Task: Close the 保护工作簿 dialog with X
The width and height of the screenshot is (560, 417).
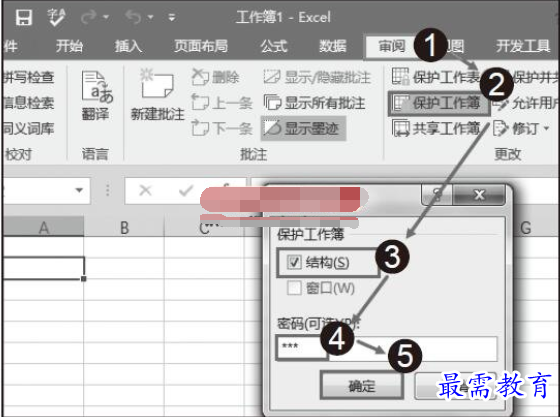Action: [x=479, y=195]
